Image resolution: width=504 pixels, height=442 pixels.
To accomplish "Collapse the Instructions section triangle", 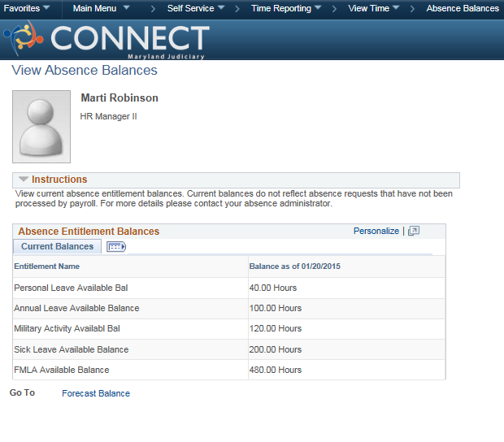I will (24, 180).
